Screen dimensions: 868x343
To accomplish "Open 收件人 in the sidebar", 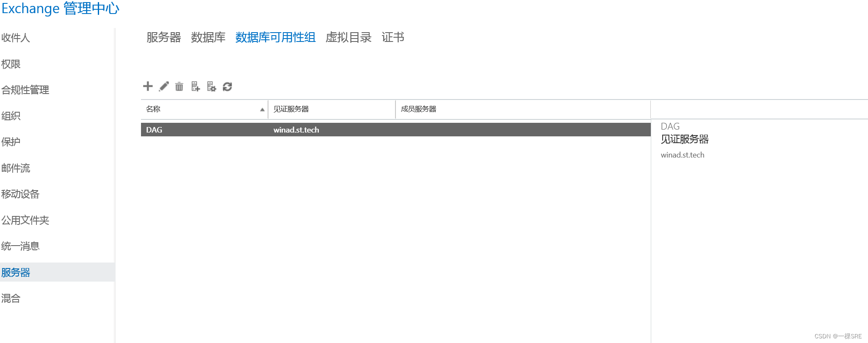I will (16, 38).
